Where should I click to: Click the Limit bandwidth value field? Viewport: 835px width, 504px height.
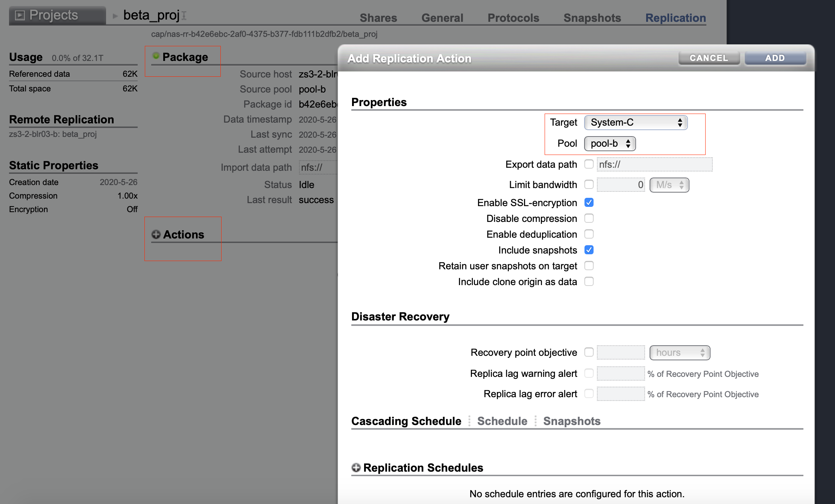tap(621, 185)
